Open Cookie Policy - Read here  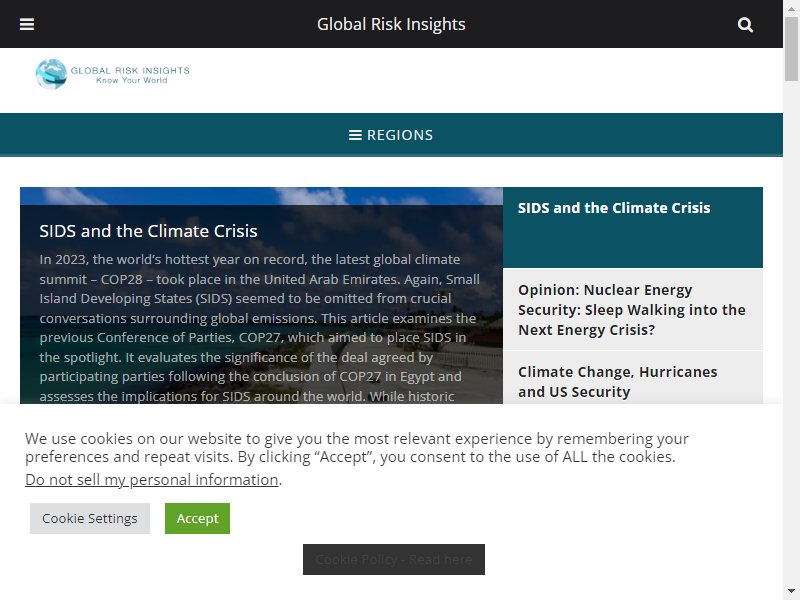coord(394,560)
